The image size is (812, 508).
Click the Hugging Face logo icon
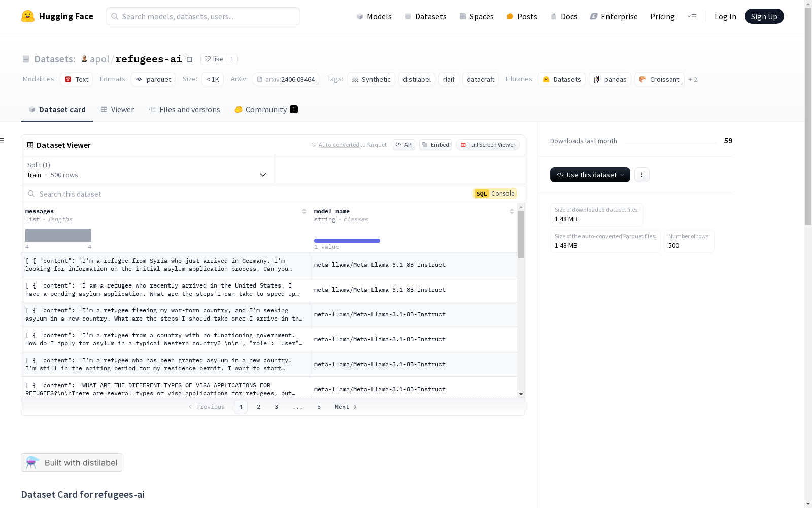pyautogui.click(x=28, y=16)
